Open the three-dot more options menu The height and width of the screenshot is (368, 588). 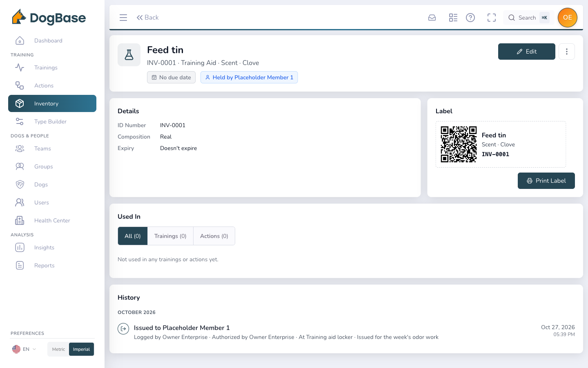pyautogui.click(x=567, y=52)
